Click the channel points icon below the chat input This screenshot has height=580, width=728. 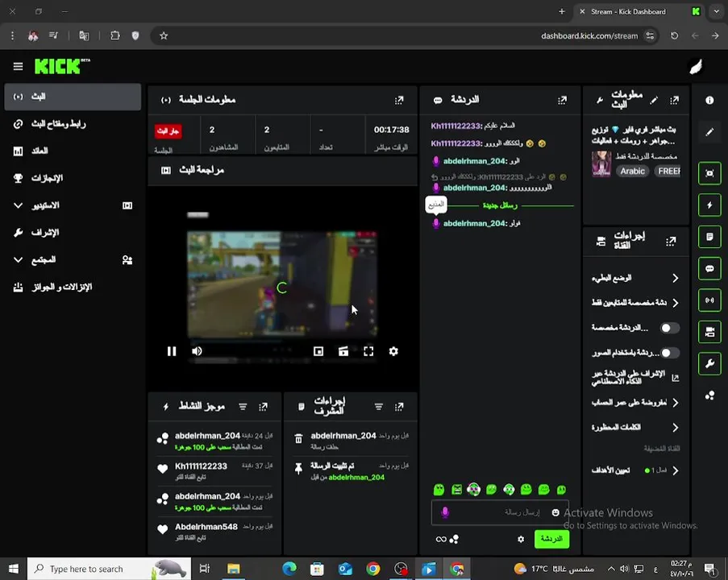[x=454, y=539]
